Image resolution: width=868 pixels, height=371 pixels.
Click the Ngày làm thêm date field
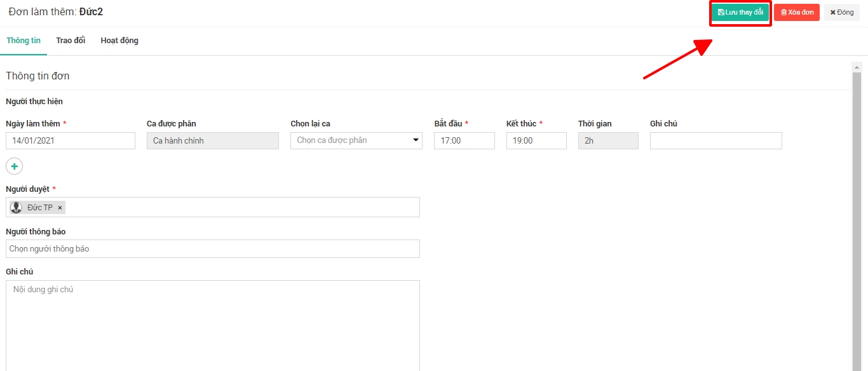coord(71,140)
